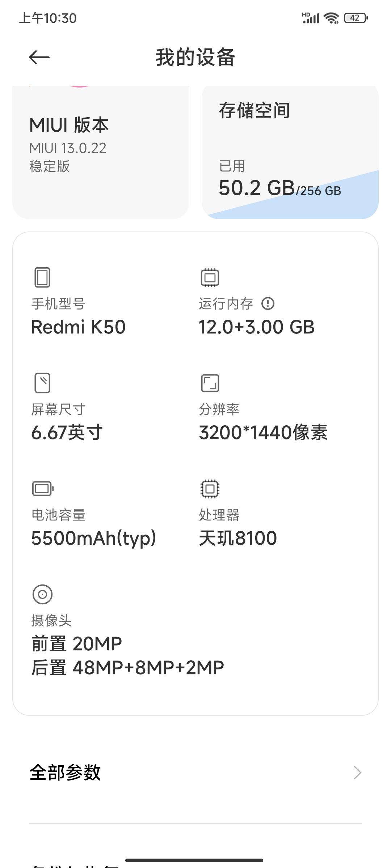Tap the processor chip icon
The height and width of the screenshot is (868, 391).
click(210, 489)
